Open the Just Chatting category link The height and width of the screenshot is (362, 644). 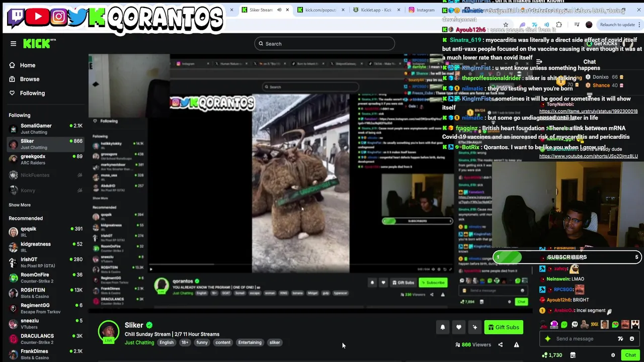(x=139, y=342)
